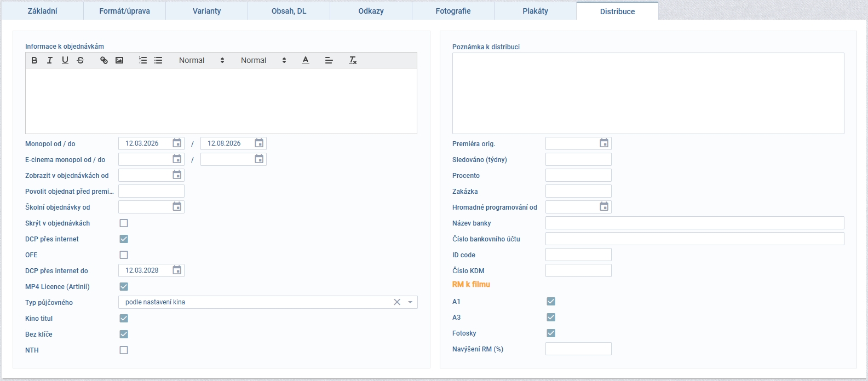Open the calendar for DCP přes internet do
The image size is (868, 381).
pyautogui.click(x=177, y=270)
